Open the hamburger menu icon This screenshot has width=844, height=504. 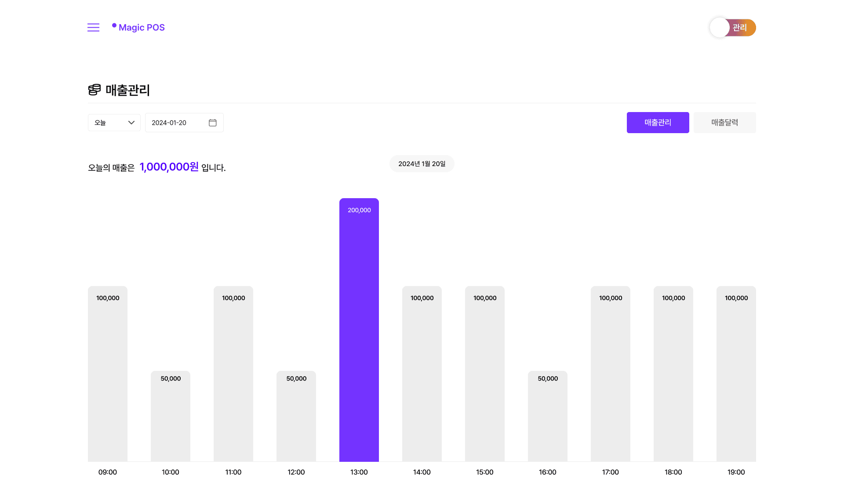click(93, 28)
